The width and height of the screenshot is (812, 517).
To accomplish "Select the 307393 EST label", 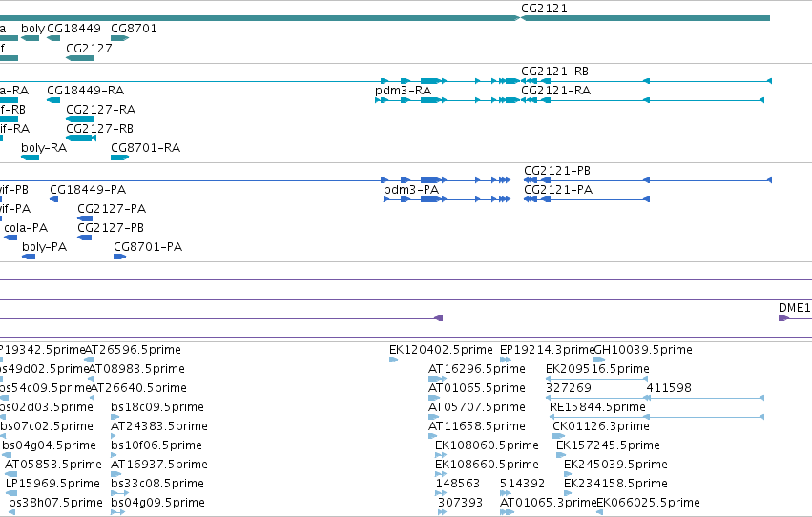I will 460,503.
